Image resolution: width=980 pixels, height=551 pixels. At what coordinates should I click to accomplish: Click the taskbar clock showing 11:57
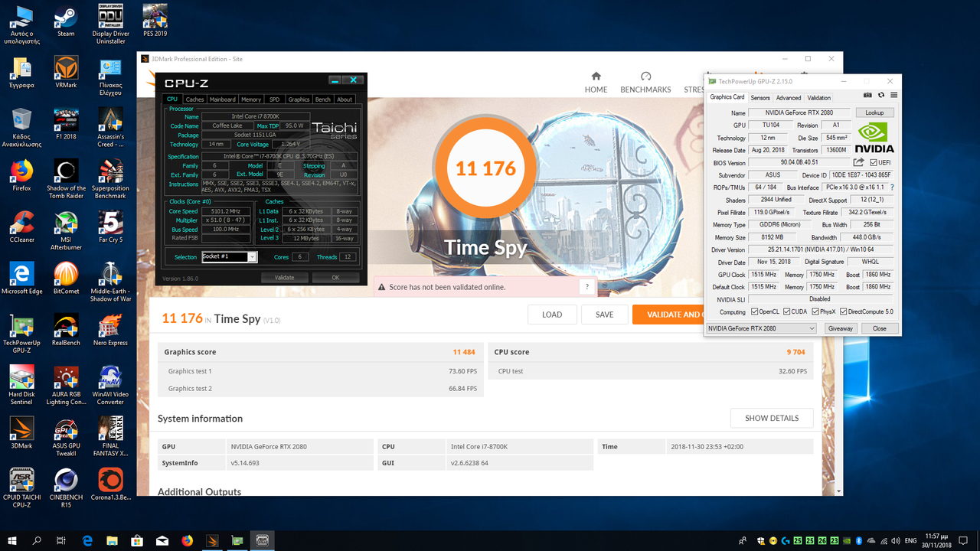coord(938,540)
